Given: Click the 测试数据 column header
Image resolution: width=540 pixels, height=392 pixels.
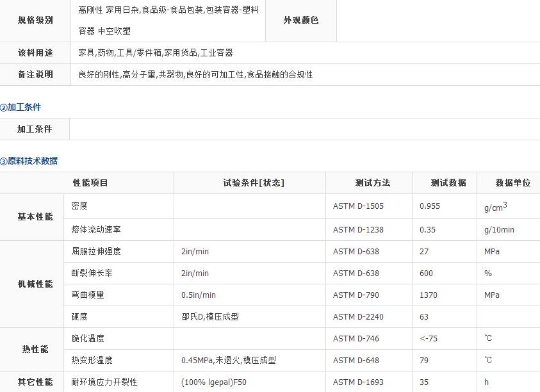Looking at the screenshot, I should pyautogui.click(x=448, y=183).
